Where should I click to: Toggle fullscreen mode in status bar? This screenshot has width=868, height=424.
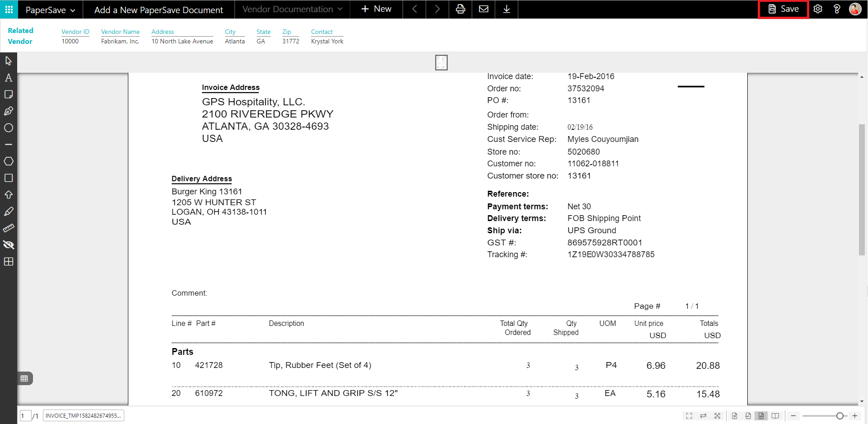(689, 416)
